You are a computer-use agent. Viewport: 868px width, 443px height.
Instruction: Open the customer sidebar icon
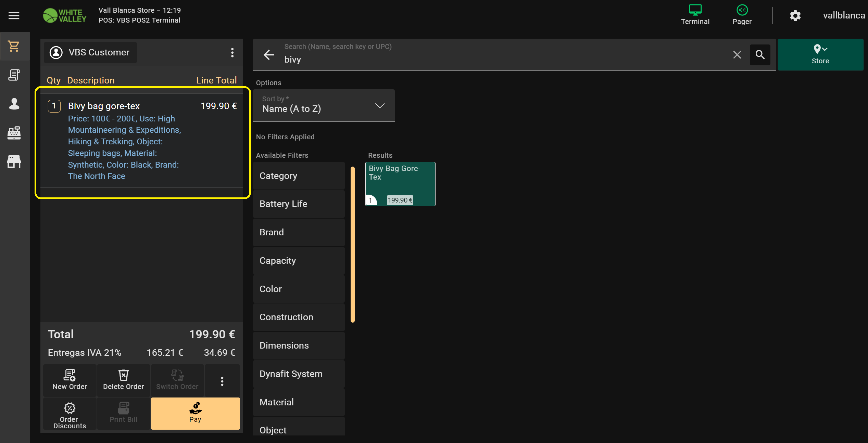click(x=14, y=104)
